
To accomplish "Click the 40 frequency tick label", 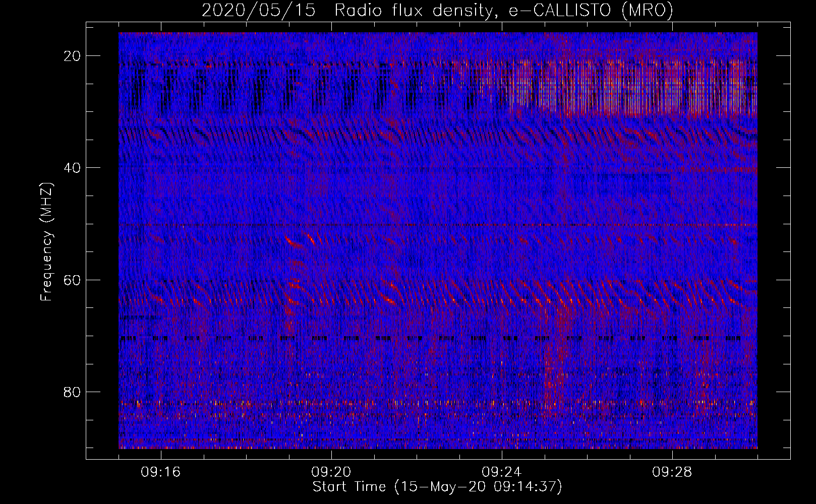I will click(73, 168).
